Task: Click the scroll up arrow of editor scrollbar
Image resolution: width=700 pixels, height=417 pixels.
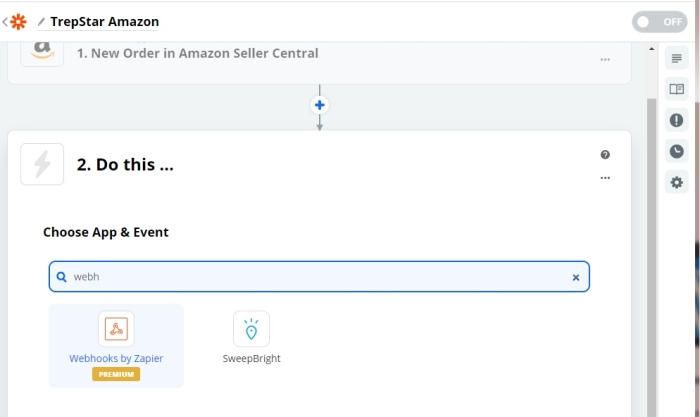Action: pyautogui.click(x=651, y=49)
